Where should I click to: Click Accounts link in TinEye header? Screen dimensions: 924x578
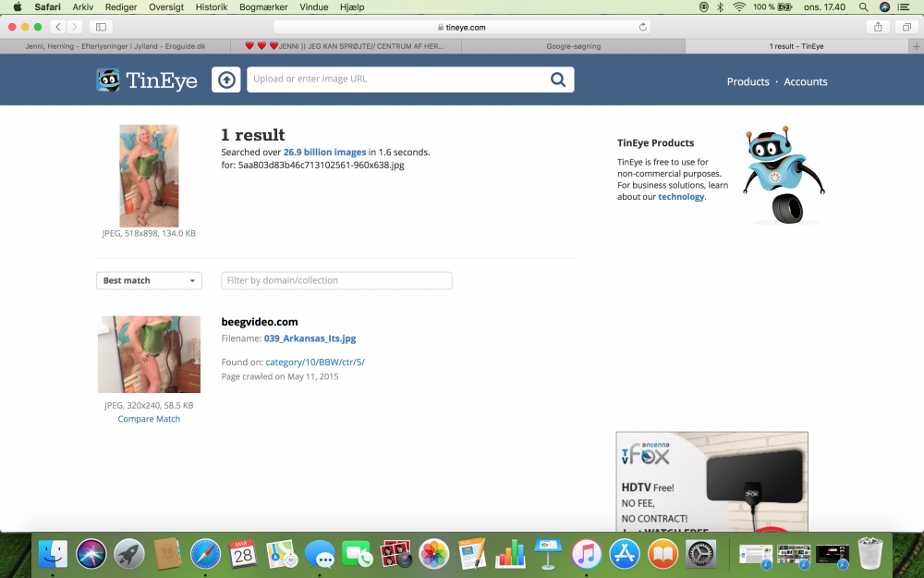point(806,82)
